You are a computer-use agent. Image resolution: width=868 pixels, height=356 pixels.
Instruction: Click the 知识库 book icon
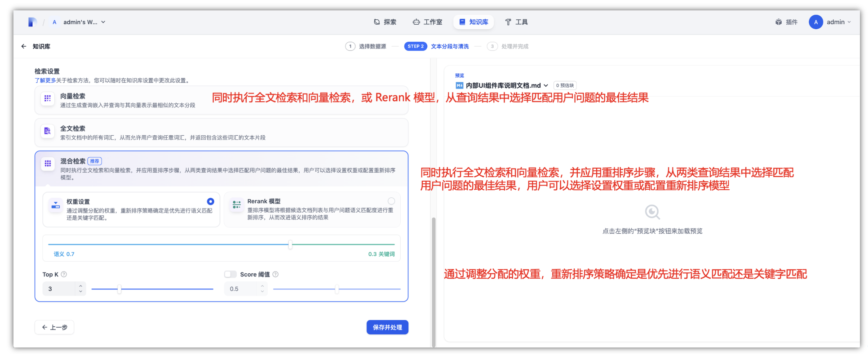pos(462,22)
